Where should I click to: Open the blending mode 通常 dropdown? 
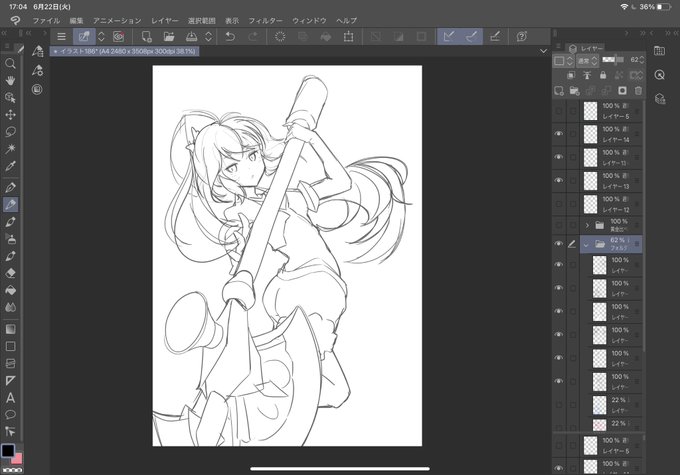pyautogui.click(x=587, y=61)
